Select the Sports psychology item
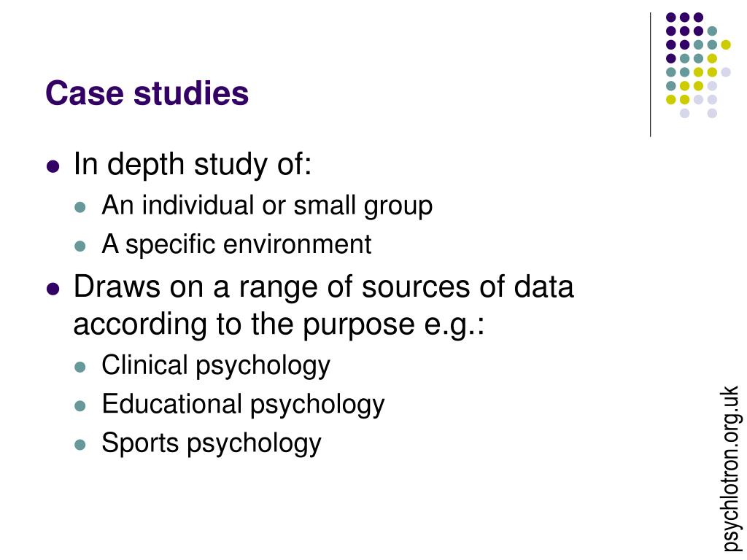Screen dimensions: 747x560 (212, 443)
